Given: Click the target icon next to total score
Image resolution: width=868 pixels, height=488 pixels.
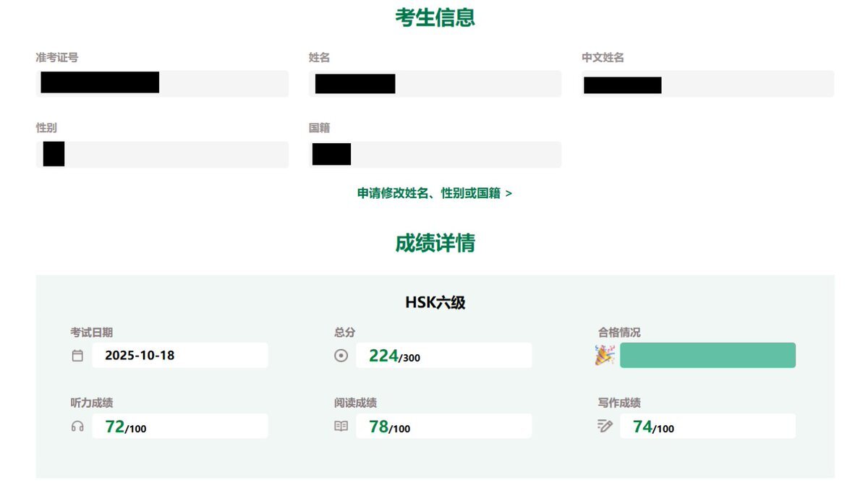Looking at the screenshot, I should (341, 356).
